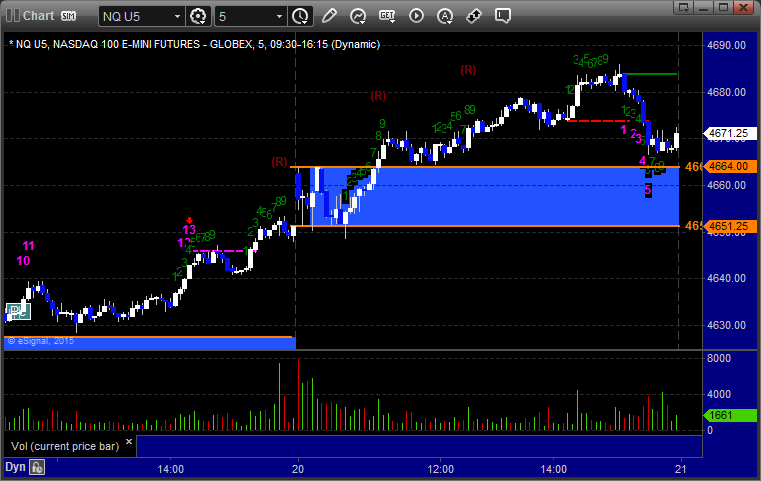
Task: Click the 12:00 time axis label
Action: [x=441, y=469]
